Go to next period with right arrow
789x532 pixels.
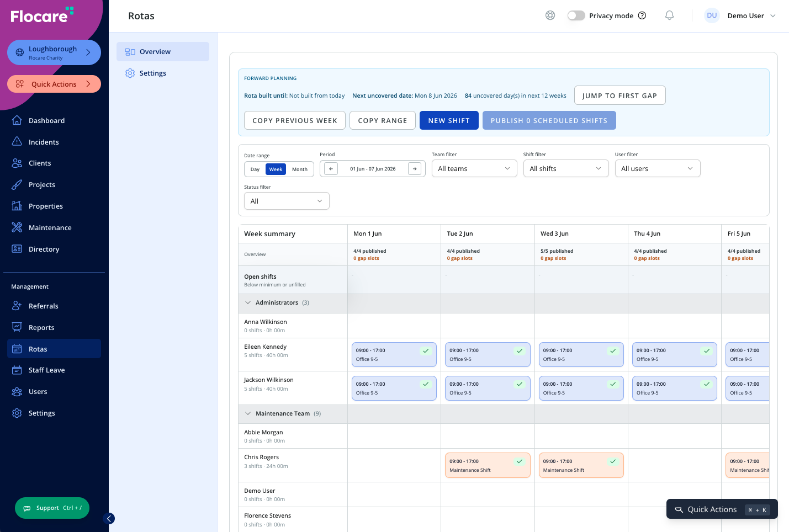415,169
